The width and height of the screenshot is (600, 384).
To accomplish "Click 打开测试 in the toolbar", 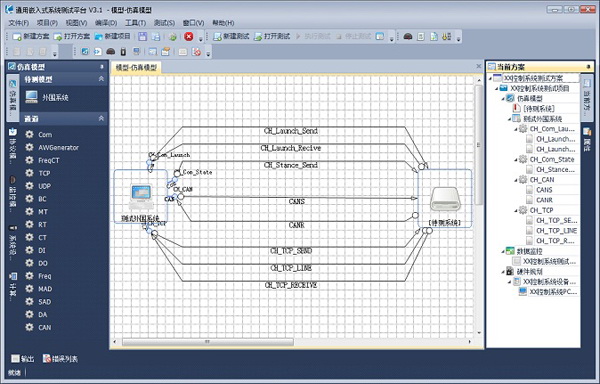I will tap(272, 36).
